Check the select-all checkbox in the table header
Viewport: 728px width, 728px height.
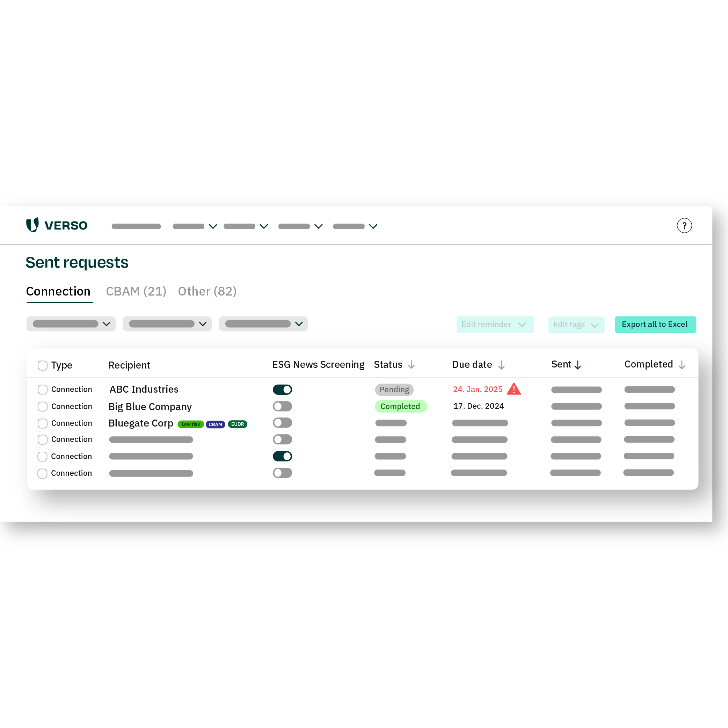point(42,365)
